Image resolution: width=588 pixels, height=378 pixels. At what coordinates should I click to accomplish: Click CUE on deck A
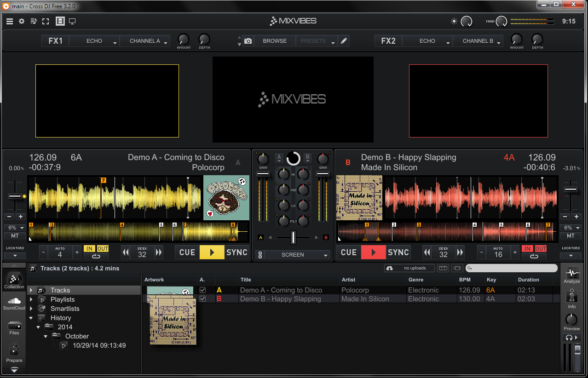(x=187, y=252)
